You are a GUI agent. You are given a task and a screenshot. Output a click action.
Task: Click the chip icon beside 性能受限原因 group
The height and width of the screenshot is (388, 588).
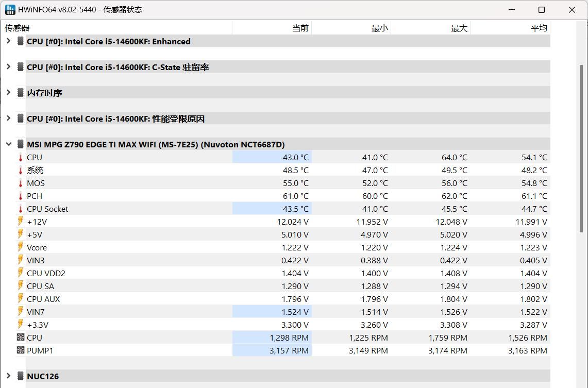click(21, 119)
